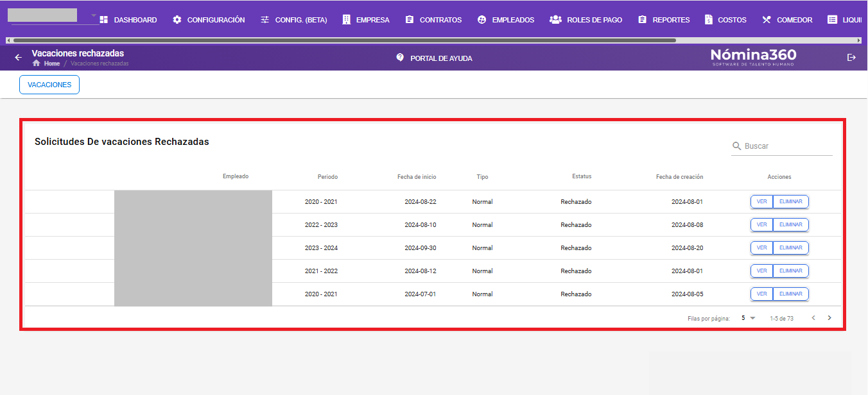Click the Configuración gear icon
The width and height of the screenshot is (868, 395).
click(177, 20)
